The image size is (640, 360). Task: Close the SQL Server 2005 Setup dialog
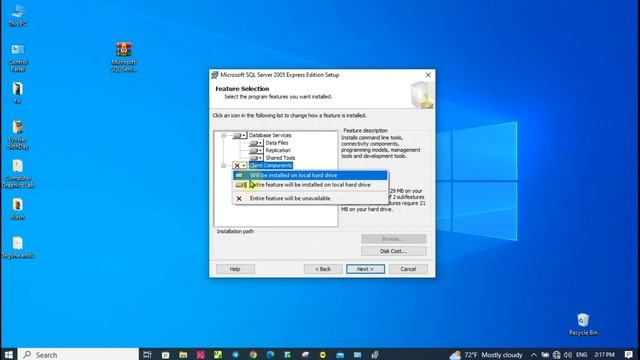[x=428, y=75]
